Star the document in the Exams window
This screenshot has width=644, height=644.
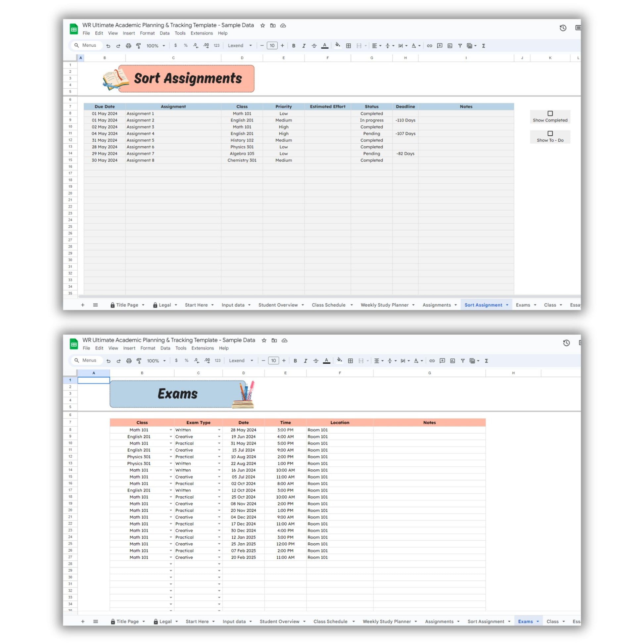tap(264, 340)
